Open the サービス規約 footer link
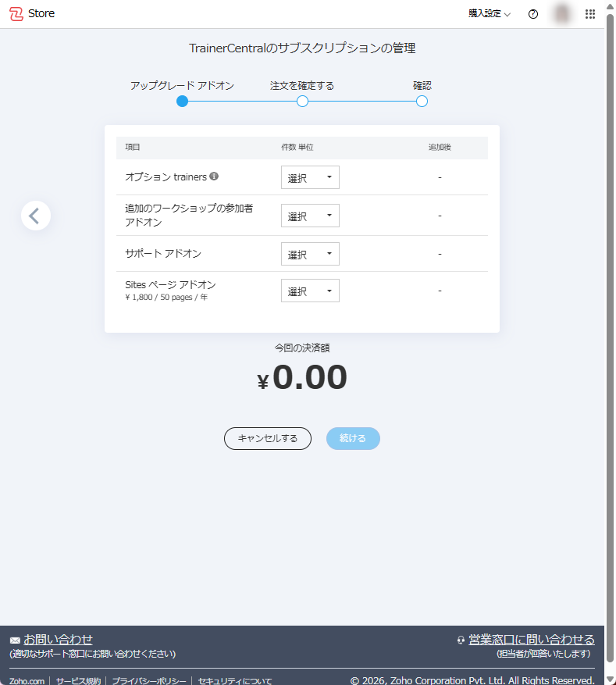Image resolution: width=616 pixels, height=685 pixels. pyautogui.click(x=78, y=680)
